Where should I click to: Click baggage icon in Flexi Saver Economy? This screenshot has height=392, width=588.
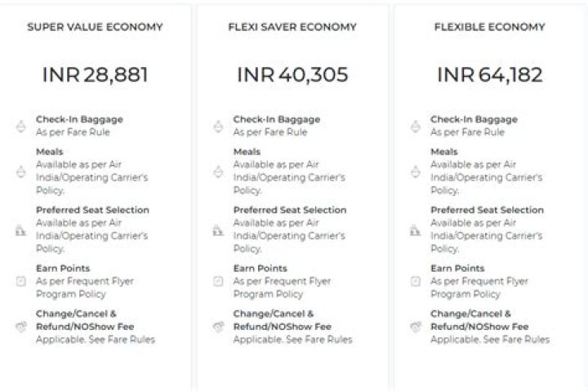[218, 127]
